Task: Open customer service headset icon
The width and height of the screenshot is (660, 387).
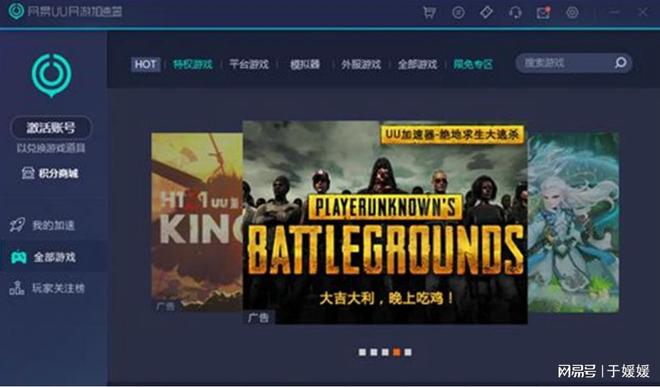Action: 515,12
